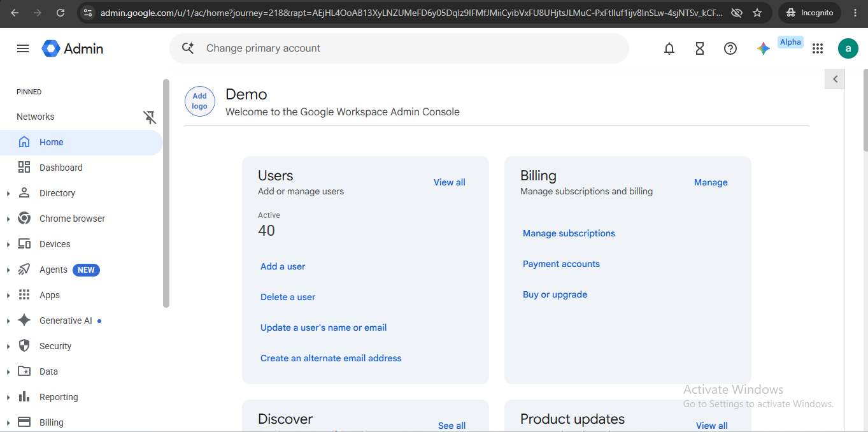Click the Agents rocket icon
The height and width of the screenshot is (432, 868).
coord(24,270)
